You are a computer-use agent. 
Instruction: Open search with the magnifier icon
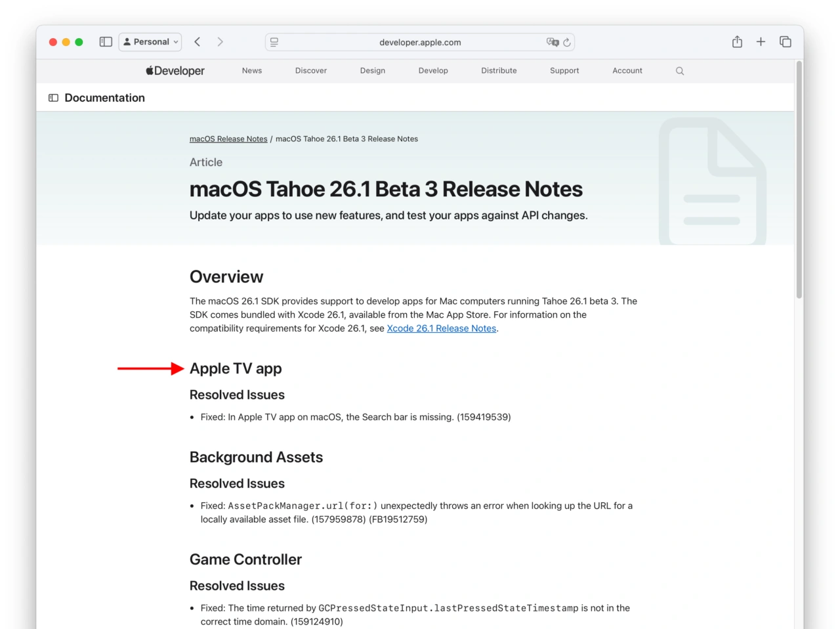pyautogui.click(x=679, y=70)
